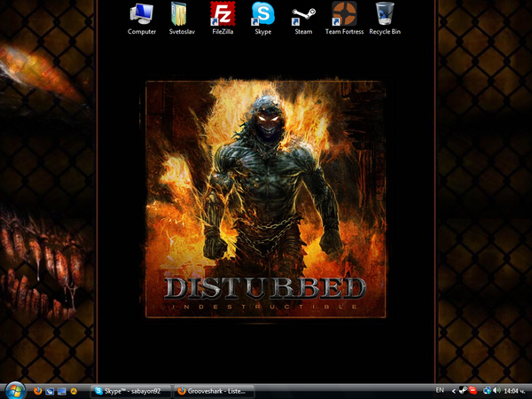The height and width of the screenshot is (399, 532).
Task: Switch to the Skype sabayon92 taskbar window
Action: click(x=131, y=391)
